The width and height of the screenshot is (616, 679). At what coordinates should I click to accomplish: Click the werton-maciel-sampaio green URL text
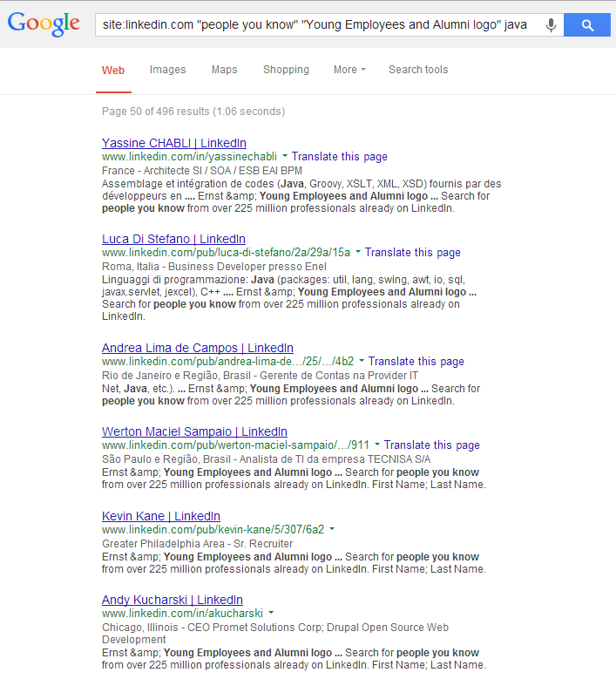(x=235, y=445)
